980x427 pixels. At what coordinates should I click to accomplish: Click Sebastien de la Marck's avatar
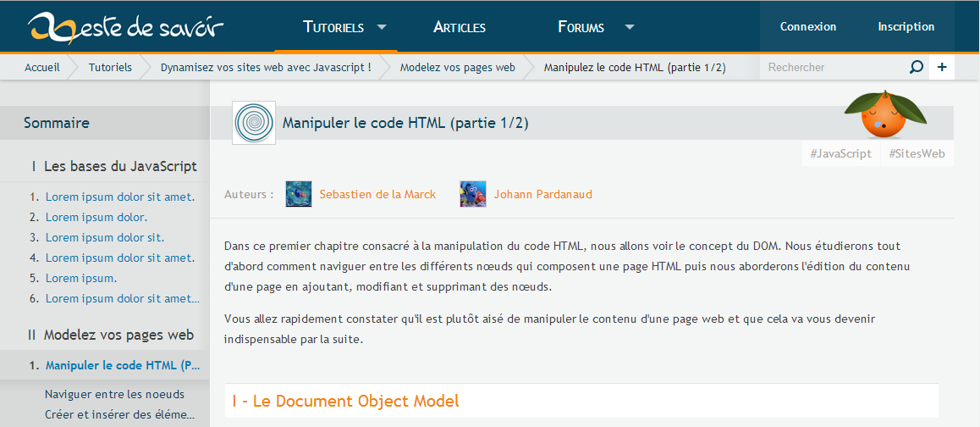pyautogui.click(x=299, y=194)
